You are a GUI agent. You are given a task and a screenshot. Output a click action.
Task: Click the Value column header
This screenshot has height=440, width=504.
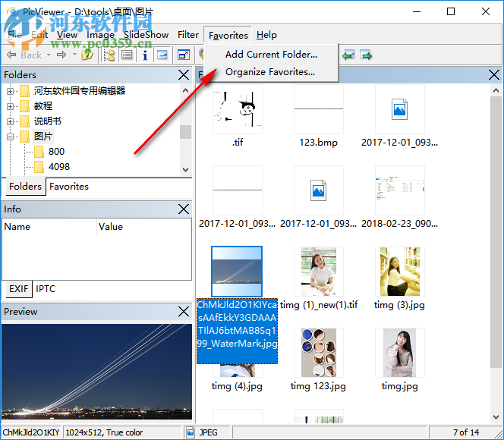pyautogui.click(x=143, y=227)
